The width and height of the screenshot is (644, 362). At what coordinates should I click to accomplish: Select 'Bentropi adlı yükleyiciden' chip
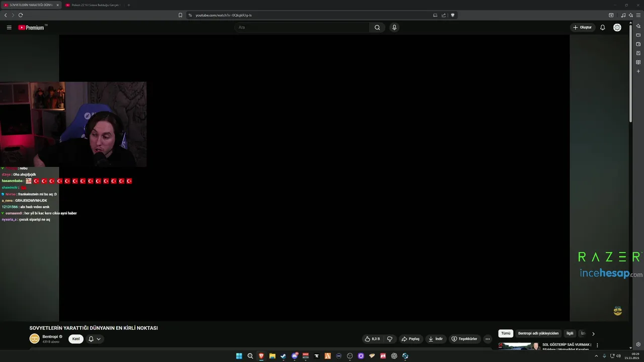point(538,333)
